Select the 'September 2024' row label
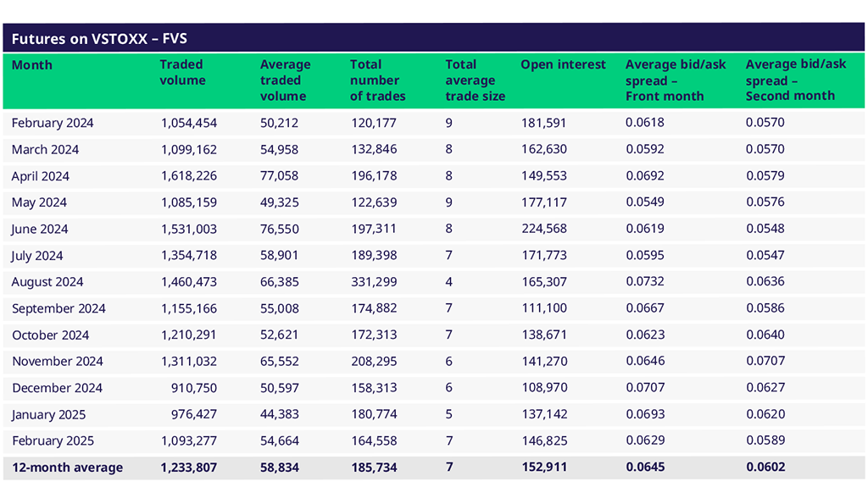 [x=58, y=308]
